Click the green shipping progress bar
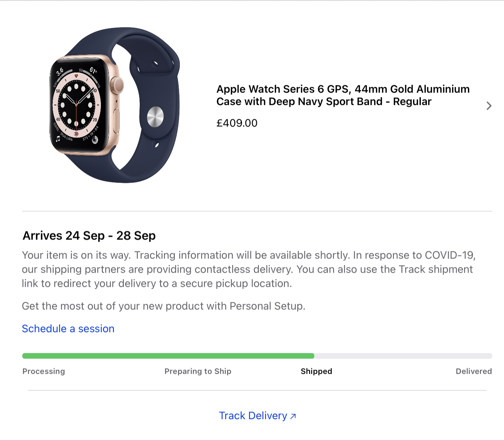This screenshot has width=504, height=440. [166, 355]
